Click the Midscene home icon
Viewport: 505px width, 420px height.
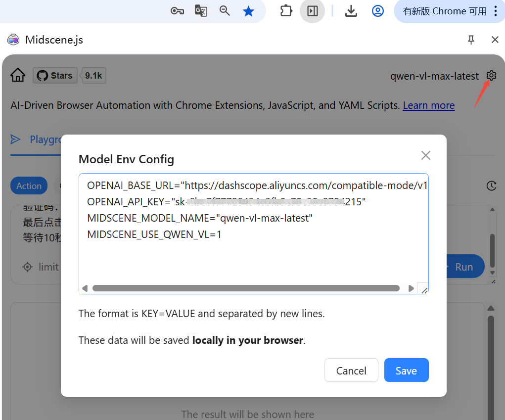point(18,75)
